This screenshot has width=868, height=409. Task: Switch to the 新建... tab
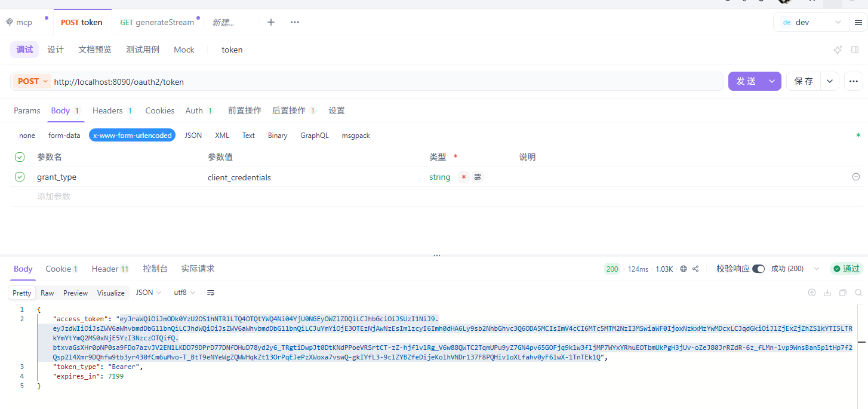click(223, 22)
